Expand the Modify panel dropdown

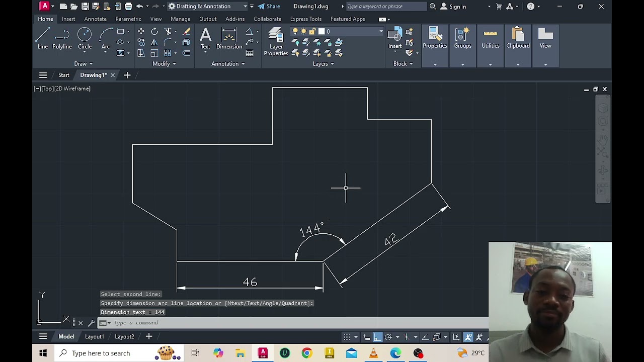click(165, 64)
